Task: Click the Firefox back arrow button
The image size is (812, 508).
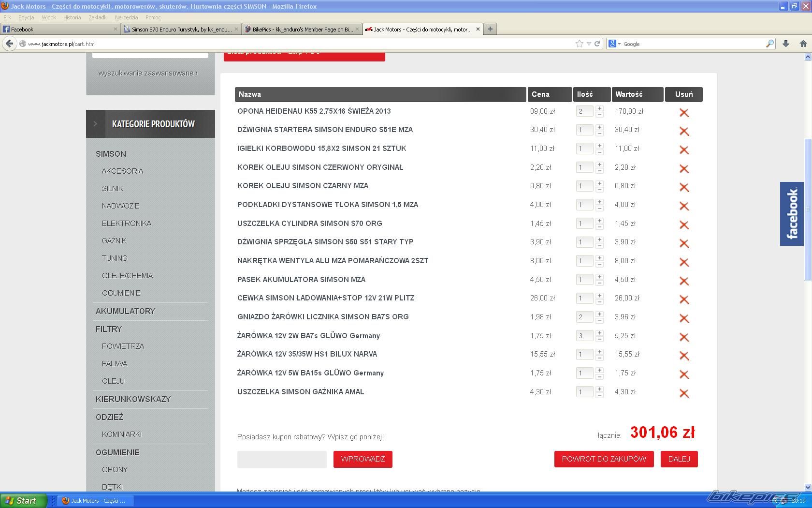Action: 10,44
